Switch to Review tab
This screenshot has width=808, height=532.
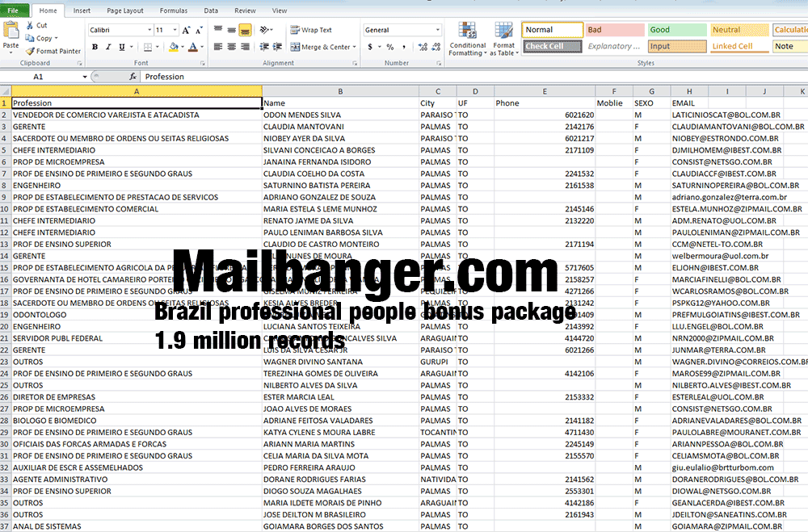245,10
